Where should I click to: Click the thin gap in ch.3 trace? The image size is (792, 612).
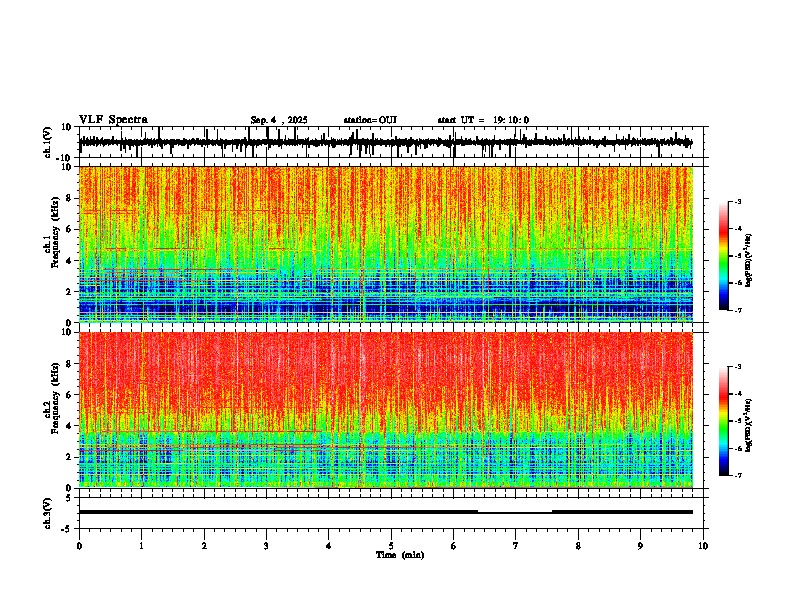coord(515,513)
